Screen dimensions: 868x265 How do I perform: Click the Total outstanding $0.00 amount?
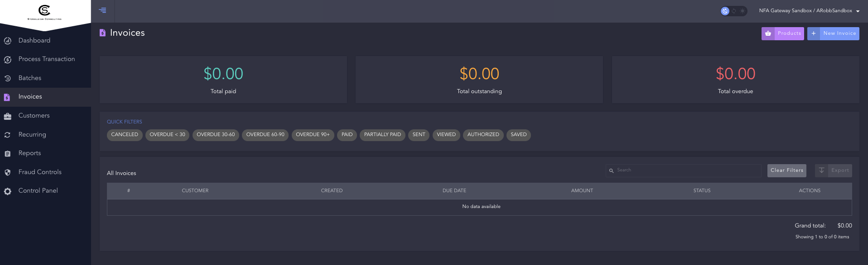click(479, 74)
